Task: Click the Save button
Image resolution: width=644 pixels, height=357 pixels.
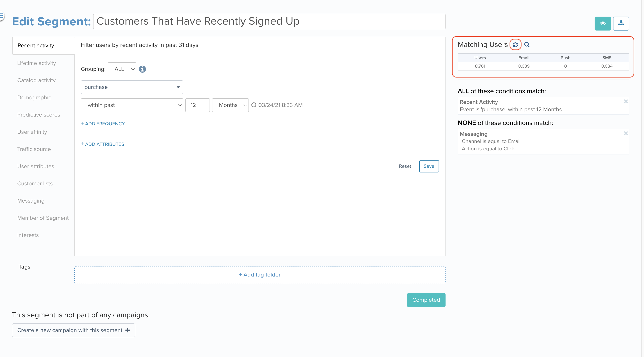Action: click(429, 166)
